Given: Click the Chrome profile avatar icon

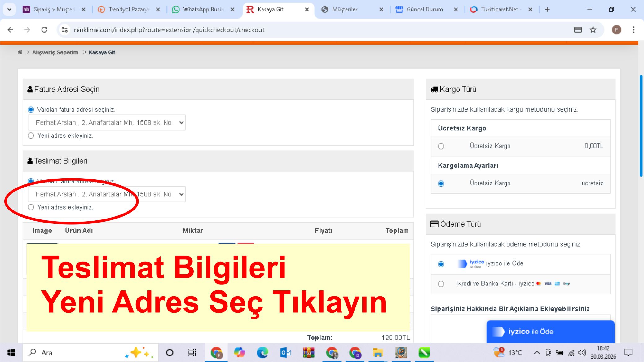Looking at the screenshot, I should [616, 30].
